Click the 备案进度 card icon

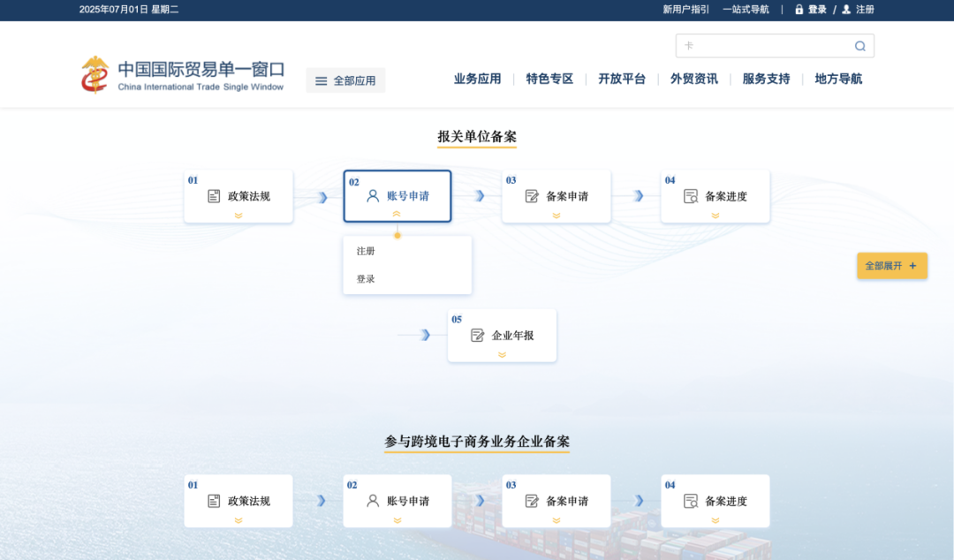tap(690, 195)
